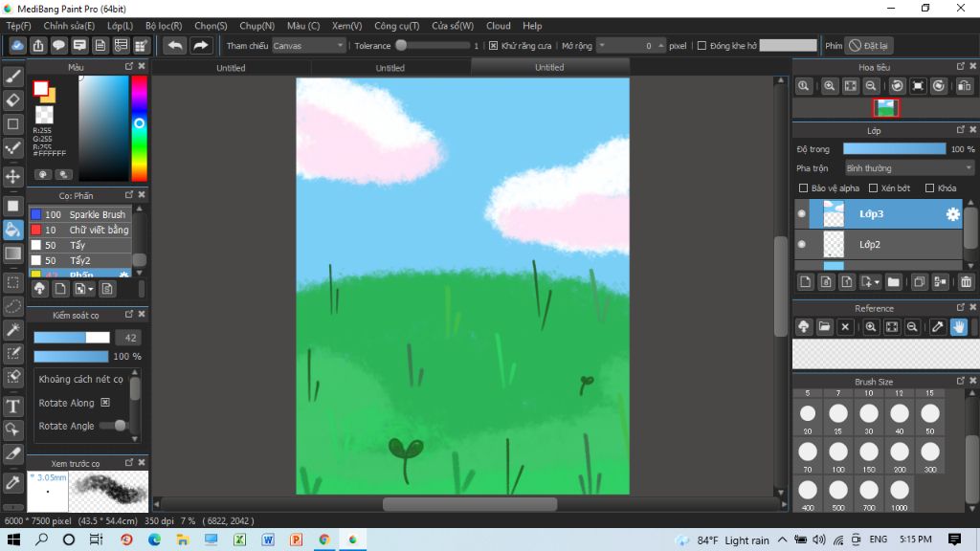Click the Undo arrow

(x=175, y=46)
